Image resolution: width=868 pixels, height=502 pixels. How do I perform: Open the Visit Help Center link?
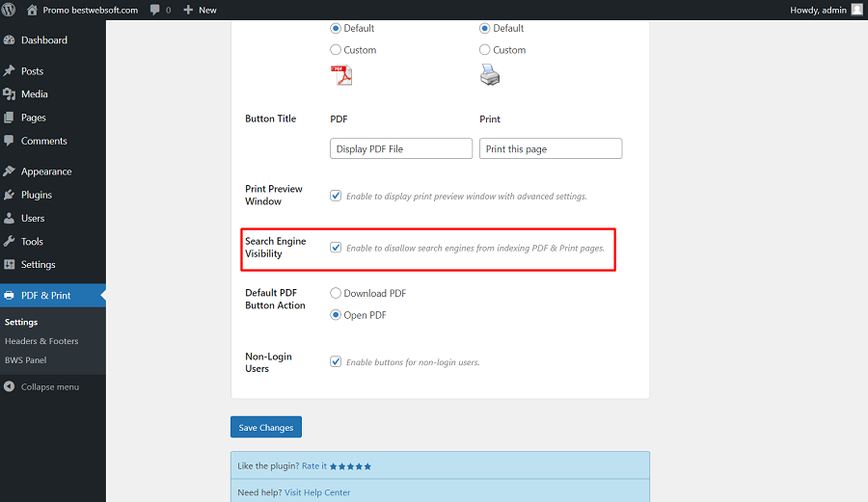[x=317, y=492]
